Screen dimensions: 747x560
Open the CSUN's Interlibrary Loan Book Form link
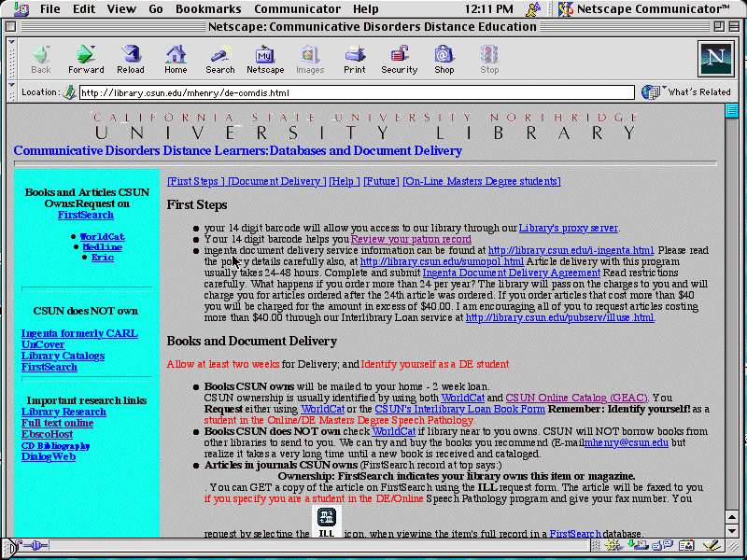click(459, 409)
